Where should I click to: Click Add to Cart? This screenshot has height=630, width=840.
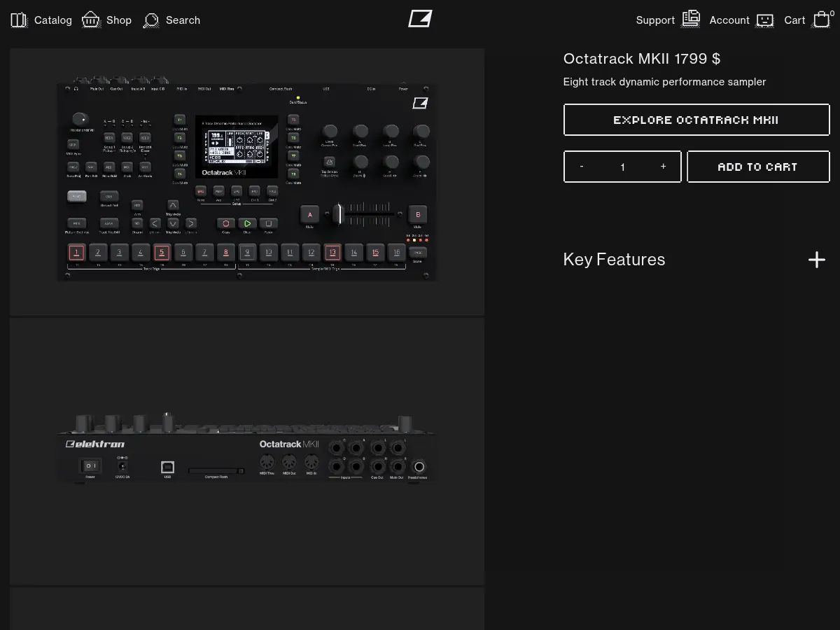758,167
